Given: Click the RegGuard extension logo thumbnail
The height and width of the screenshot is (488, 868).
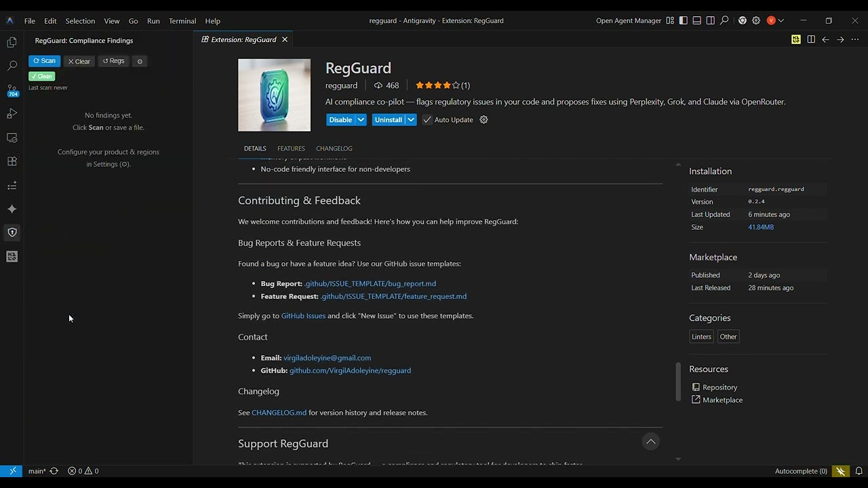Looking at the screenshot, I should [274, 95].
